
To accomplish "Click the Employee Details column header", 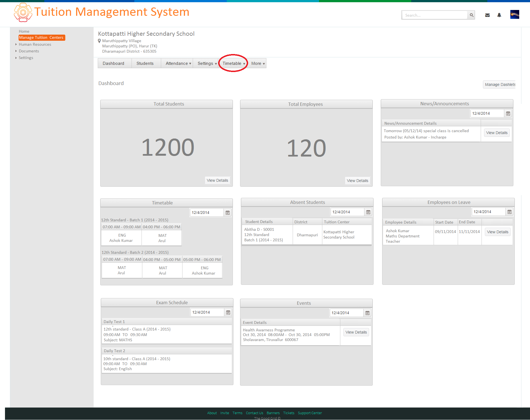I will pos(408,222).
